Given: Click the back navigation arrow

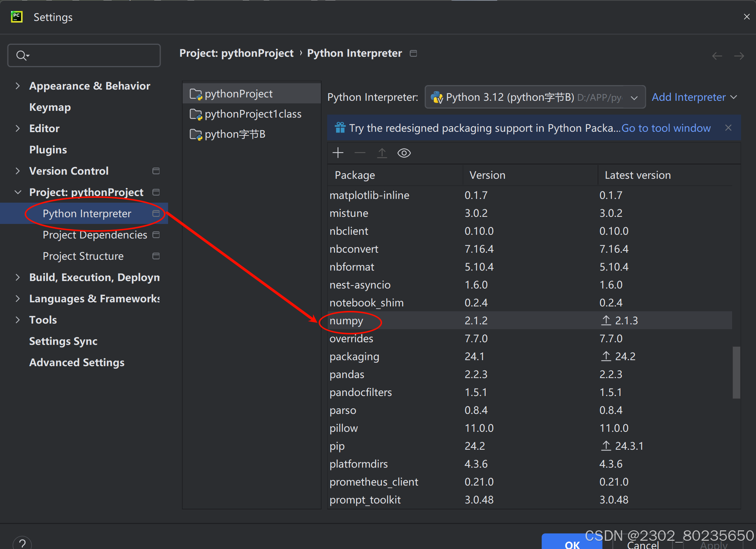Looking at the screenshot, I should coord(717,56).
